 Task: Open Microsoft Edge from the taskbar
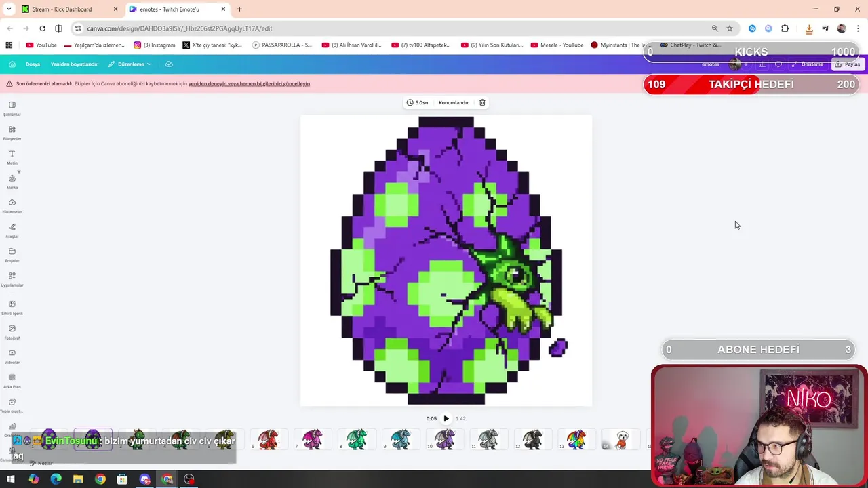pos(56,479)
